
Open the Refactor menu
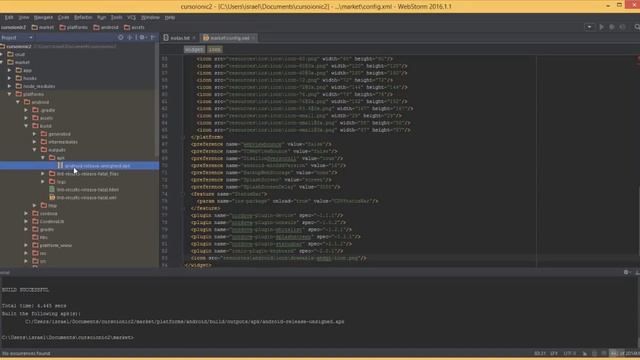(83, 18)
